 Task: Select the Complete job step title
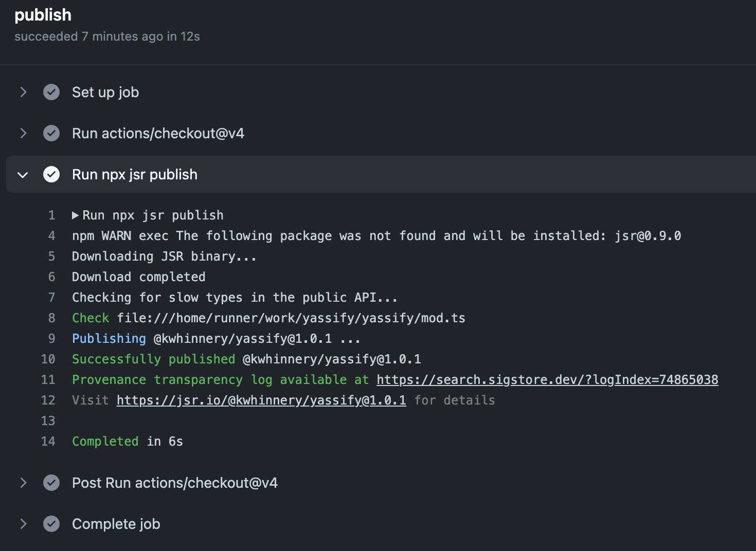click(116, 524)
